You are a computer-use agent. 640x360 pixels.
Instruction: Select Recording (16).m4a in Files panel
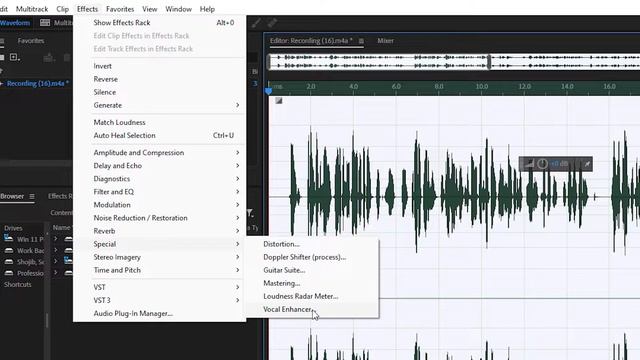click(x=38, y=83)
